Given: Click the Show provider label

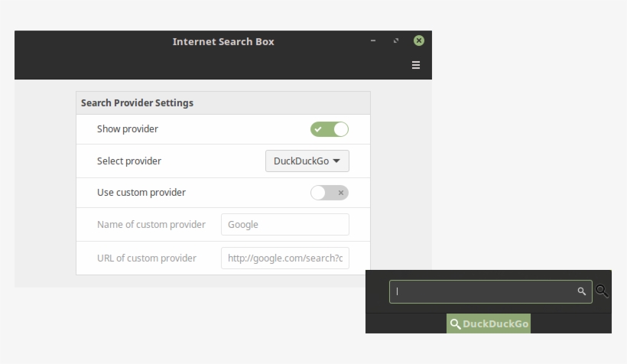Looking at the screenshot, I should (x=128, y=129).
